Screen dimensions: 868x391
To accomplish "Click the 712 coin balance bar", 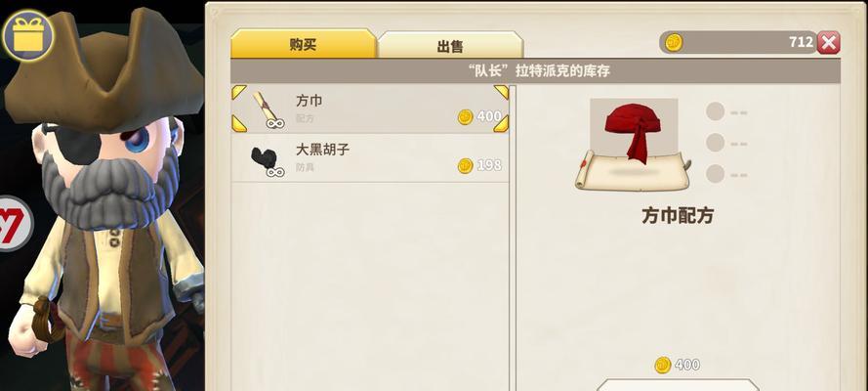I will [x=737, y=42].
